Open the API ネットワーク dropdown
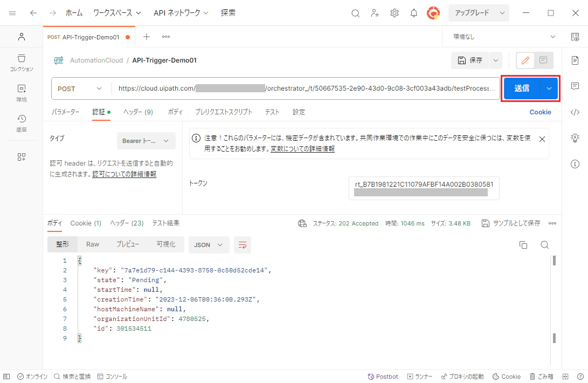Screen dimensions: 588x383 (181, 13)
